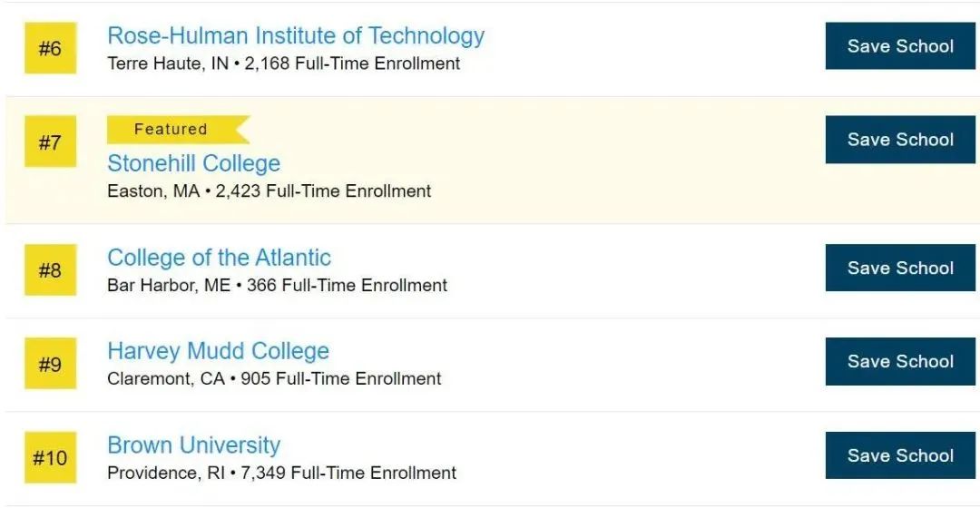The width and height of the screenshot is (980, 508).
Task: Click the yellow Featured ribbon
Action: click(x=178, y=130)
